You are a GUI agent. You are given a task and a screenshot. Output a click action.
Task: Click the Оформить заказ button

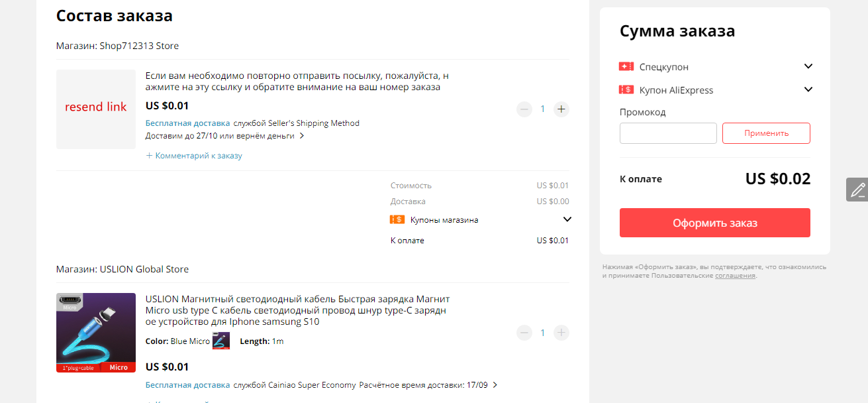click(715, 223)
